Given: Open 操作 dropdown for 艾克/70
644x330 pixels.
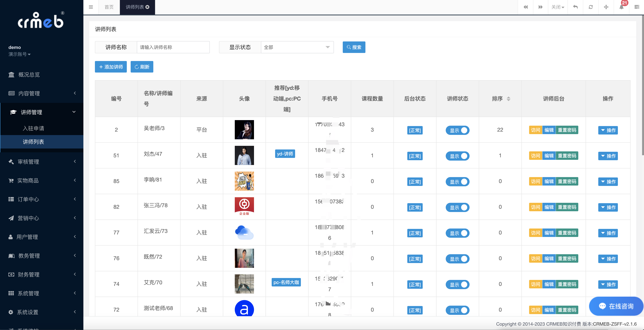Looking at the screenshot, I should pos(608,285).
